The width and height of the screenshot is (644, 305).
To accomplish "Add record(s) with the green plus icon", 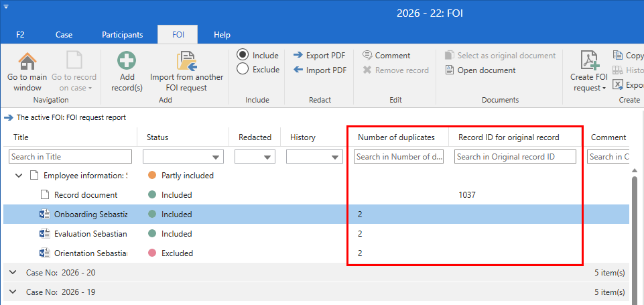I will (127, 62).
